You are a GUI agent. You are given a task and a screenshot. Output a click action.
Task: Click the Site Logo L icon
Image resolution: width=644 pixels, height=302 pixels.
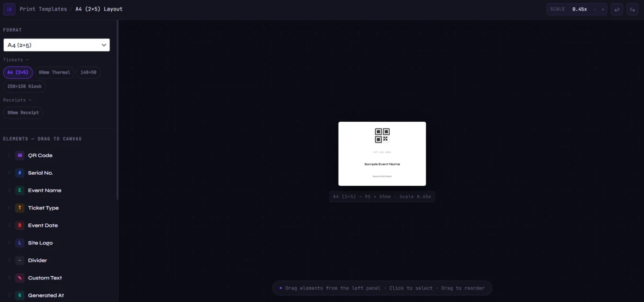[x=20, y=243]
